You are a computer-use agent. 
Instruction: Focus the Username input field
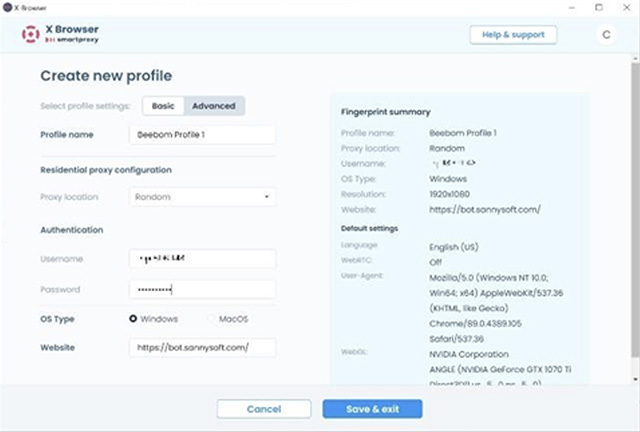tap(202, 258)
